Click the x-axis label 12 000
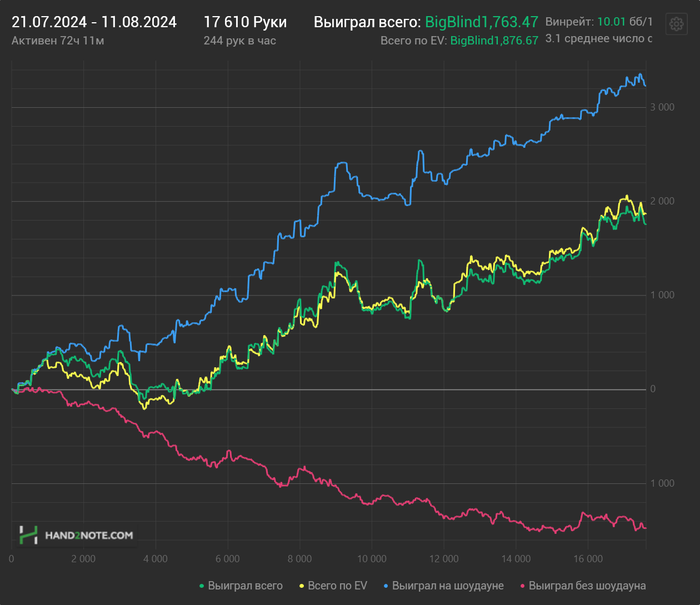Viewport: 700px width, 605px height. click(444, 559)
